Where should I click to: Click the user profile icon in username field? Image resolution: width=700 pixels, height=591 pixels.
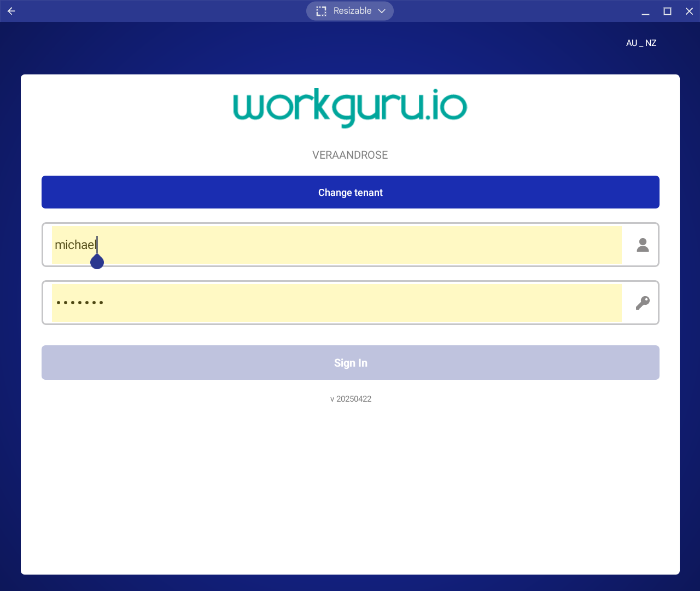point(643,245)
